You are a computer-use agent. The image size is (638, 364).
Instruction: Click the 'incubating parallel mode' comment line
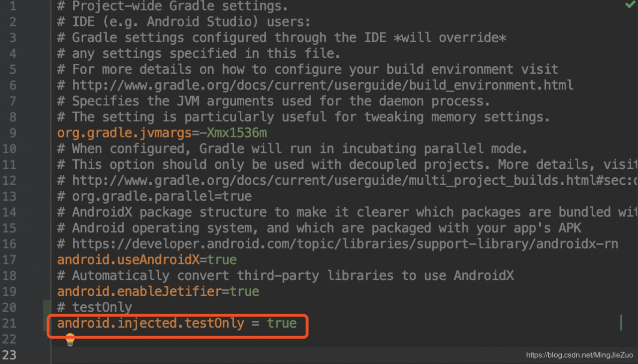[293, 148]
